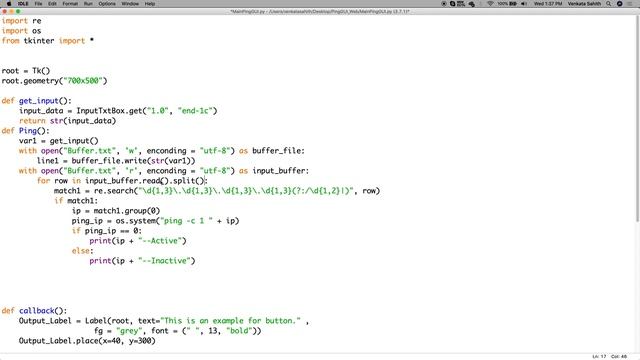The image size is (640, 360).
Task: Click the 'return str(input_data)' line
Action: tap(67, 121)
